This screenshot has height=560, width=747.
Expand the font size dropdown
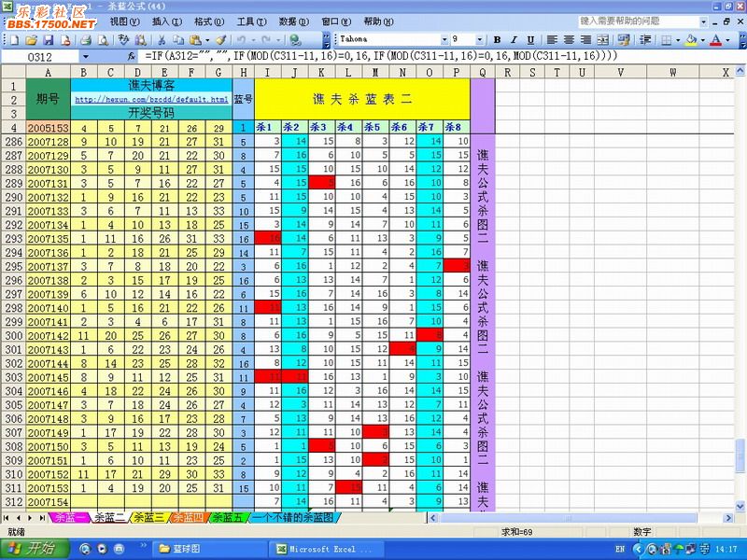click(480, 39)
